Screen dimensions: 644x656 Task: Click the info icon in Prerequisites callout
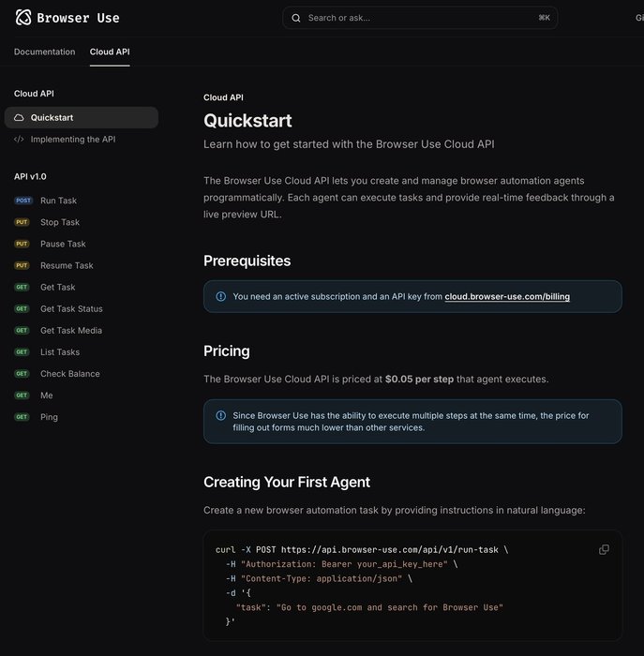pos(220,296)
